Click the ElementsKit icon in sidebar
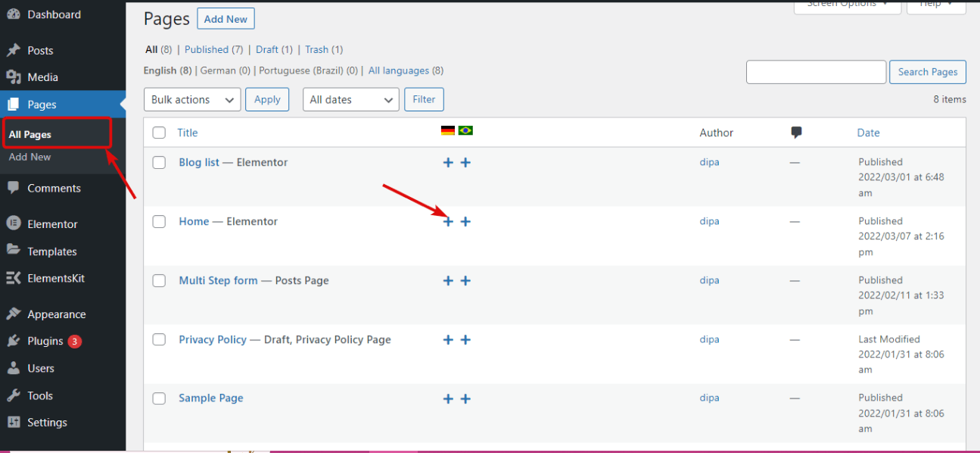 click(13, 278)
